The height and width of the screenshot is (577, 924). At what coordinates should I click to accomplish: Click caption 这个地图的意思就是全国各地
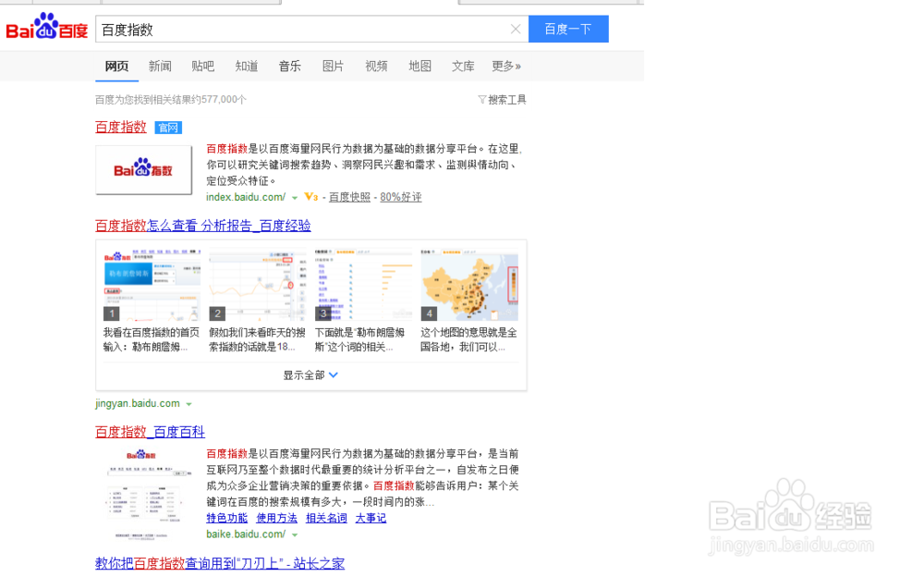point(468,340)
